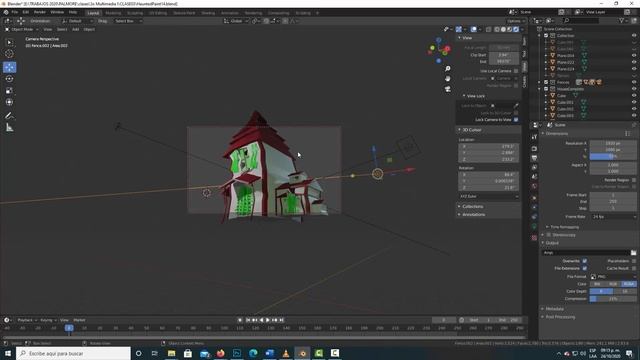This screenshot has width=640, height=360.
Task: Select the Annotate tool
Action: point(9,116)
